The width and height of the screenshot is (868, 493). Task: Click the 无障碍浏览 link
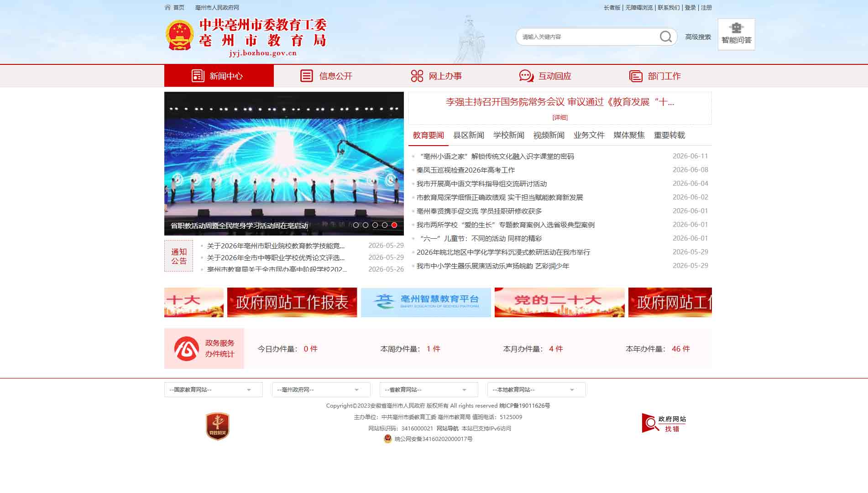point(639,7)
